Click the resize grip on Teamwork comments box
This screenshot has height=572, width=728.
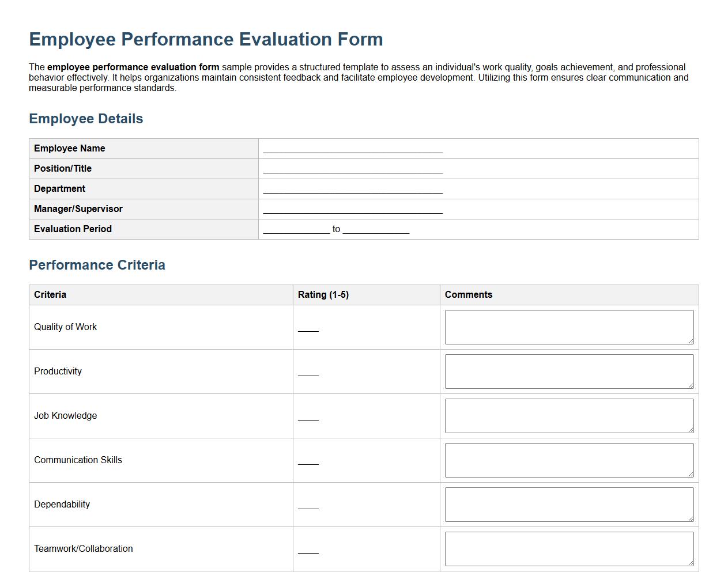click(691, 563)
